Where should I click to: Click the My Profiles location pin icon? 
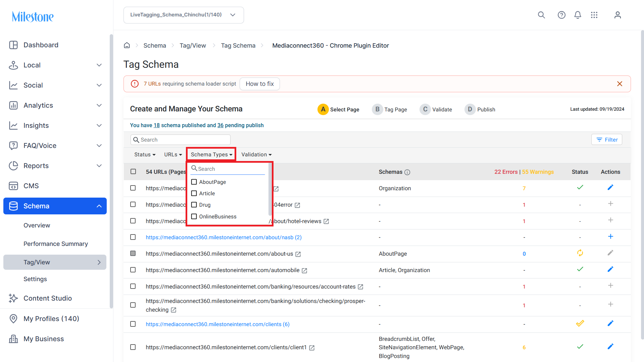click(13, 319)
